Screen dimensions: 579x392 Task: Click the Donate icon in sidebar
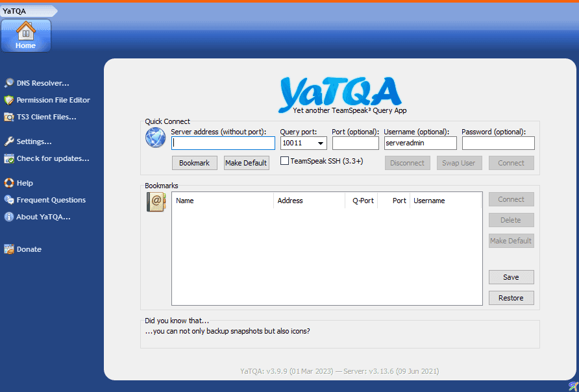coord(9,249)
